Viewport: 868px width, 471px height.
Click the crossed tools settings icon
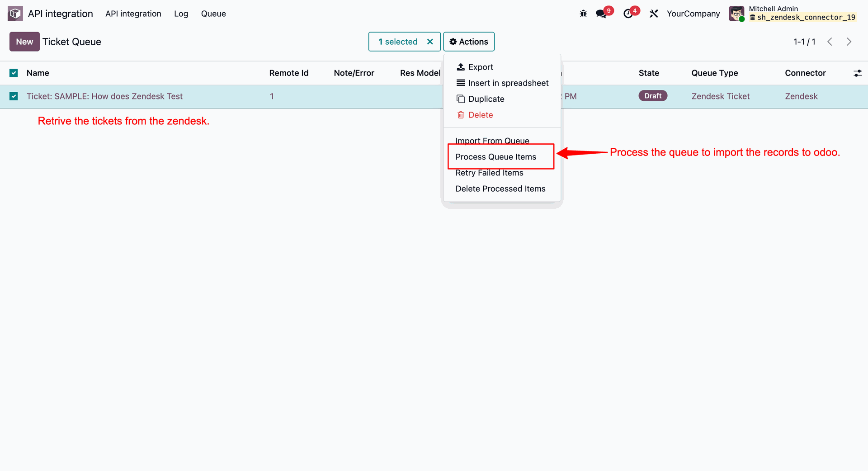[x=654, y=14]
